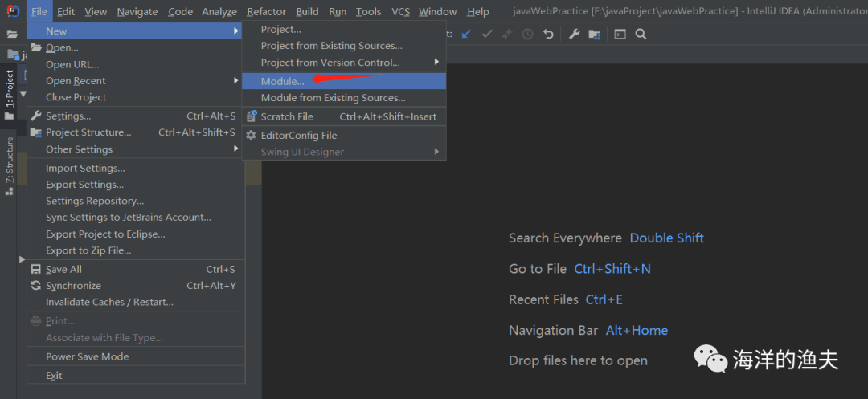Click the Double Shift shortcut hint text
Screen dimensions: 868x399
pyautogui.click(x=667, y=238)
